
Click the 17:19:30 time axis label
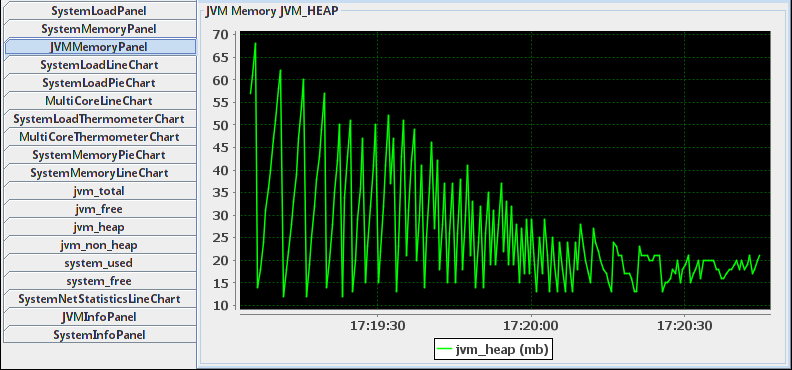pyautogui.click(x=377, y=326)
